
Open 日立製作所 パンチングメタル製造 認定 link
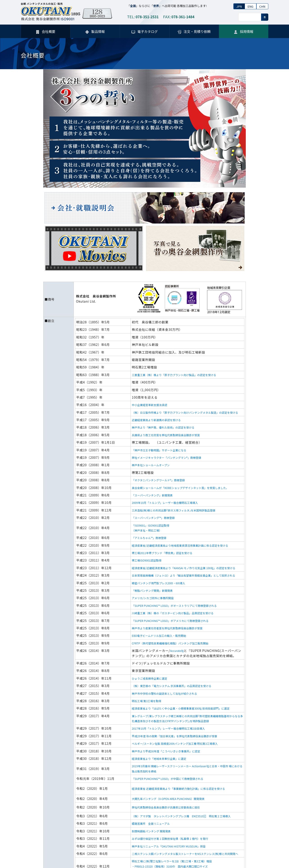[185, 413]
